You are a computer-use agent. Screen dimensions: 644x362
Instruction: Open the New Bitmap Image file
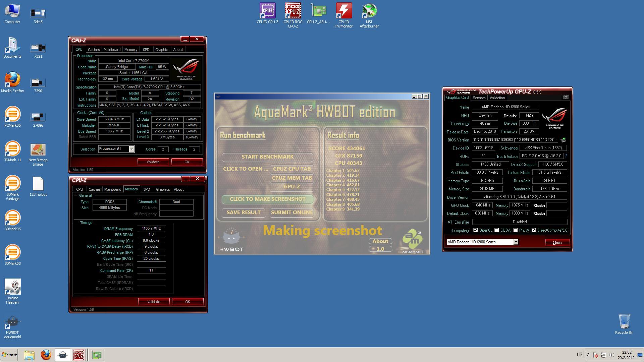pyautogui.click(x=38, y=154)
